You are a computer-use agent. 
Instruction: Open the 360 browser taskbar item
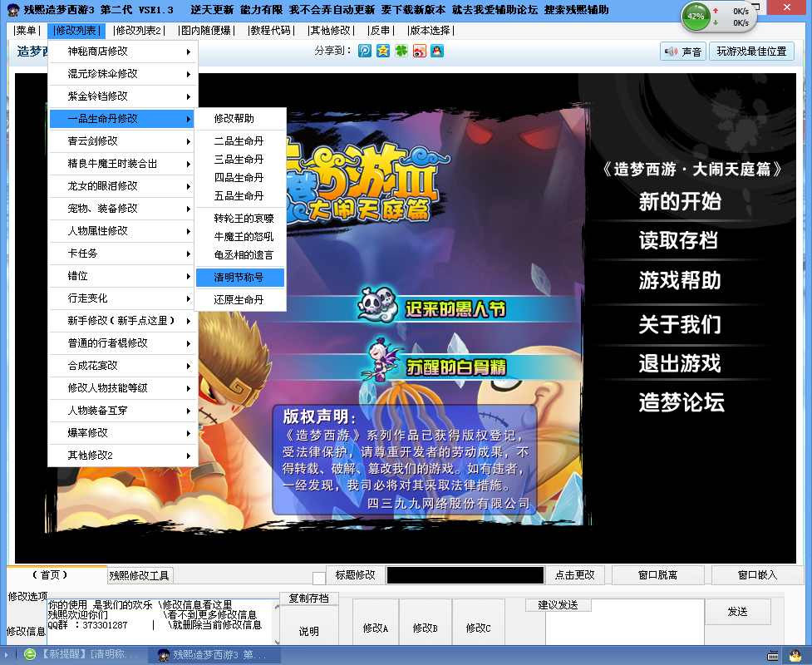[x=81, y=654]
